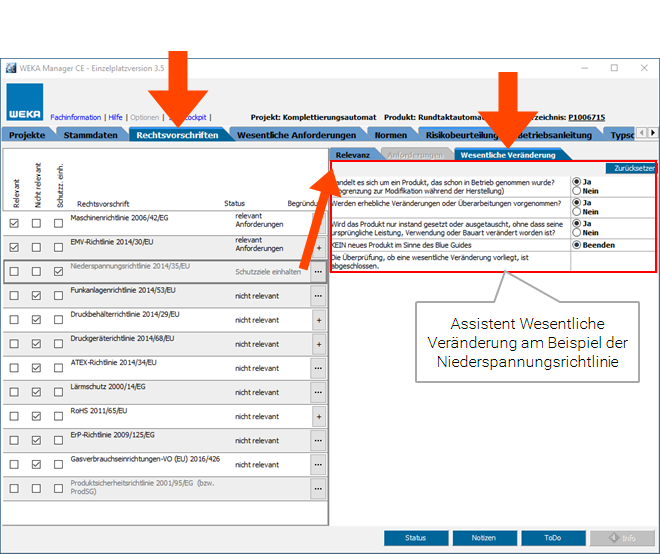The image size is (660, 554).
Task: Click the Zurücksetzen button
Action: tap(633, 169)
